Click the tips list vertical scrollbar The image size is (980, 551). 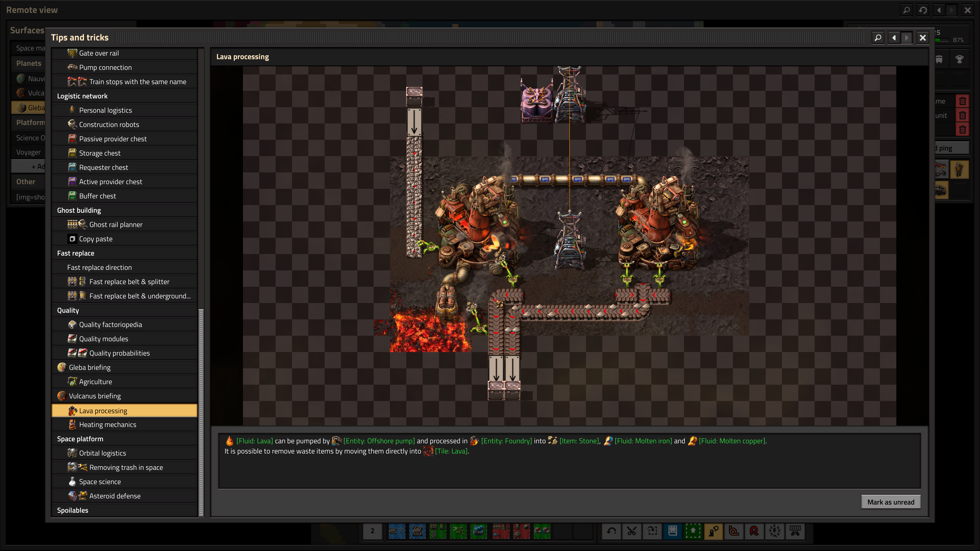[201, 412]
